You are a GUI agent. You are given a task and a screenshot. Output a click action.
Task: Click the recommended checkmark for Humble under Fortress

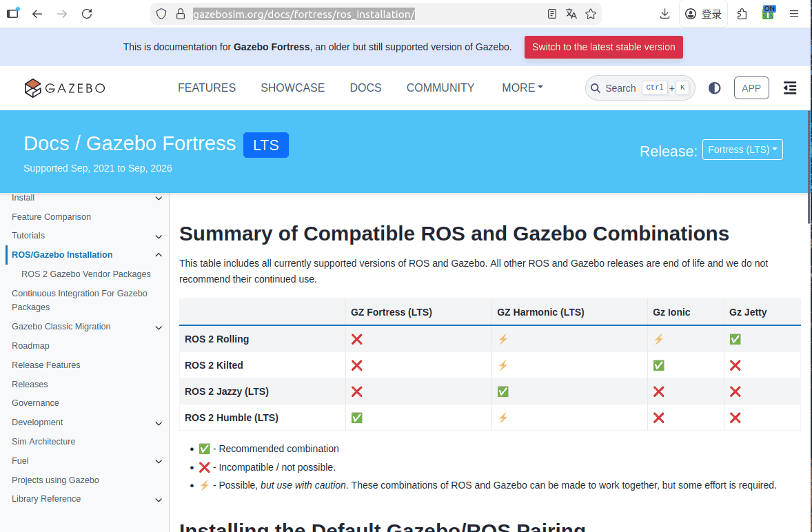pos(356,417)
